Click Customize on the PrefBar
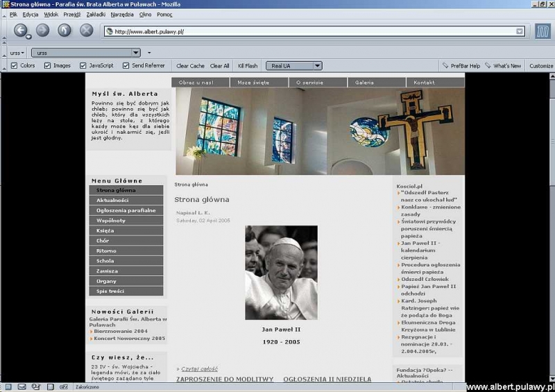This screenshot has height=392, width=555. [541, 66]
